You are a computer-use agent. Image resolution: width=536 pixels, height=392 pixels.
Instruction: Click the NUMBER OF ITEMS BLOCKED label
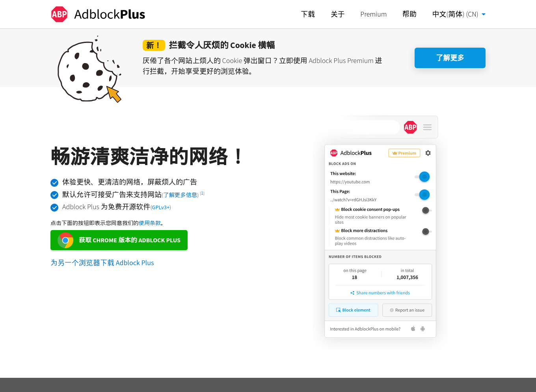coord(355,257)
